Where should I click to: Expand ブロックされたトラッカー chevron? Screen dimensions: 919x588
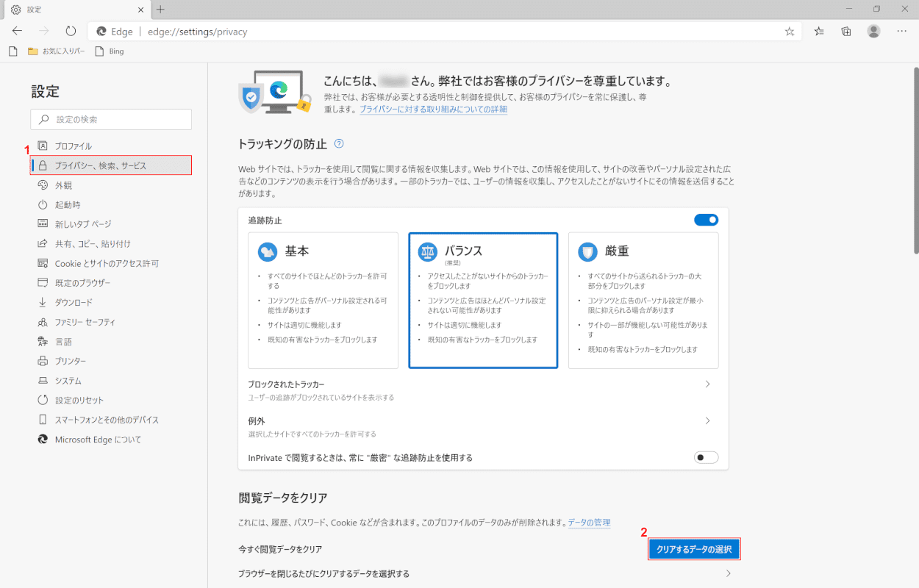(707, 384)
